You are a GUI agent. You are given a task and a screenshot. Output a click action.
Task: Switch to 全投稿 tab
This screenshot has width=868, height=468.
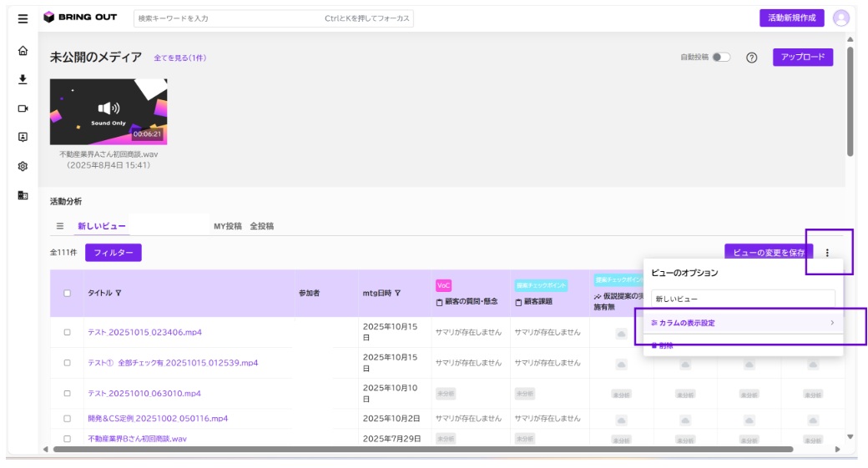pyautogui.click(x=262, y=226)
